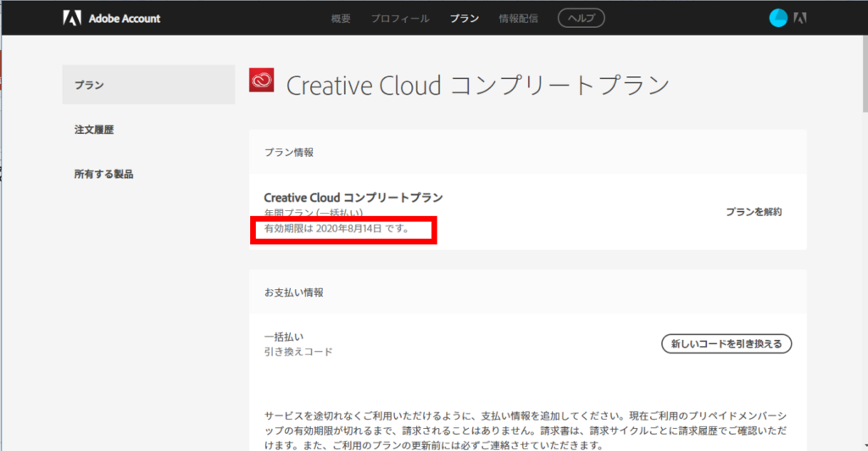
Task: Click the お支払い情報 section label
Action: 293,292
